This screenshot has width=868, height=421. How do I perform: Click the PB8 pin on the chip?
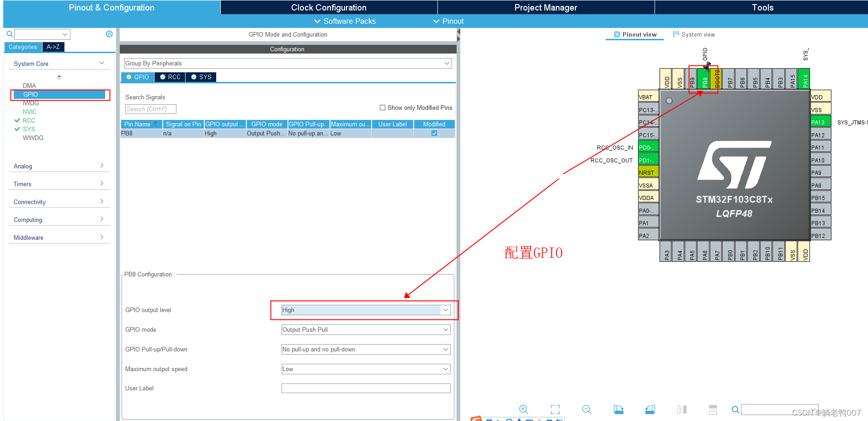coord(703,79)
